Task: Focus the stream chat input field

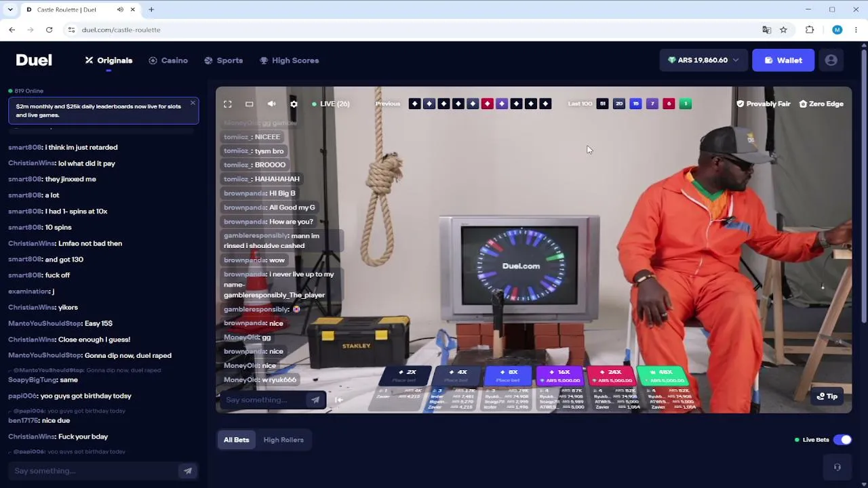Action: pos(264,400)
